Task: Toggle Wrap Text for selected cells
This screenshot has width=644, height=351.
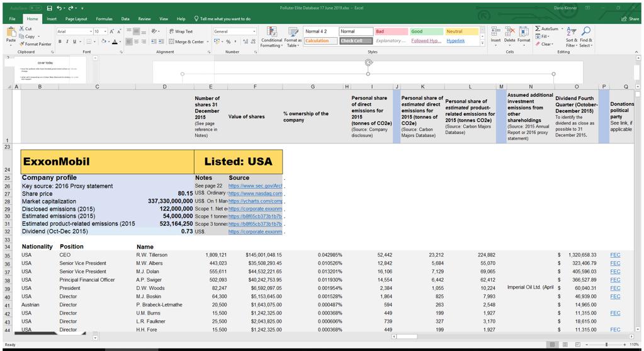Action: [181, 31]
